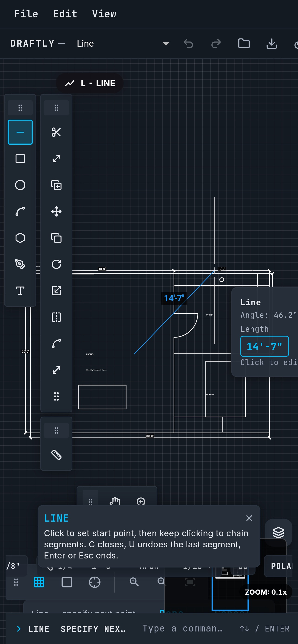298x644 pixels.
Task: Open the Line tool dropdown arrow
Action: pyautogui.click(x=166, y=44)
